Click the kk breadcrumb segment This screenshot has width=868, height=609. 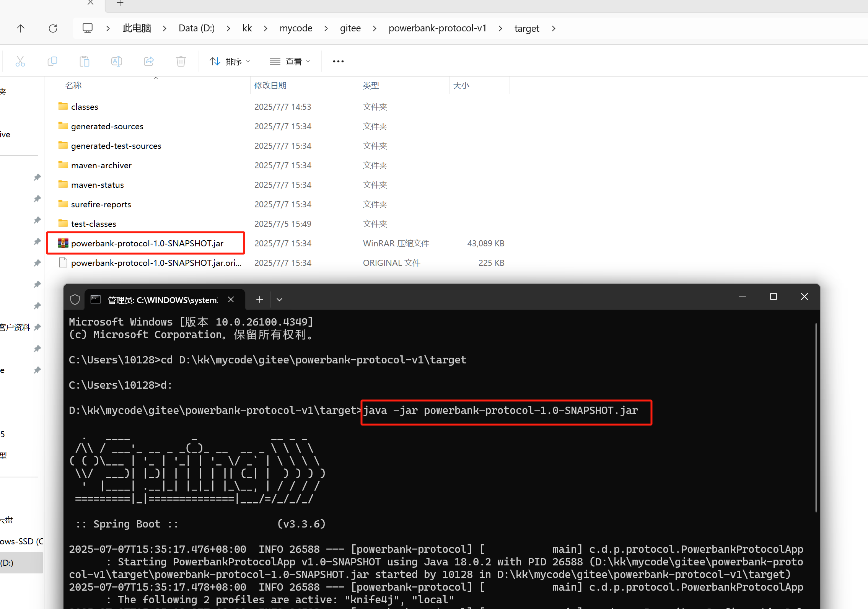coord(247,28)
